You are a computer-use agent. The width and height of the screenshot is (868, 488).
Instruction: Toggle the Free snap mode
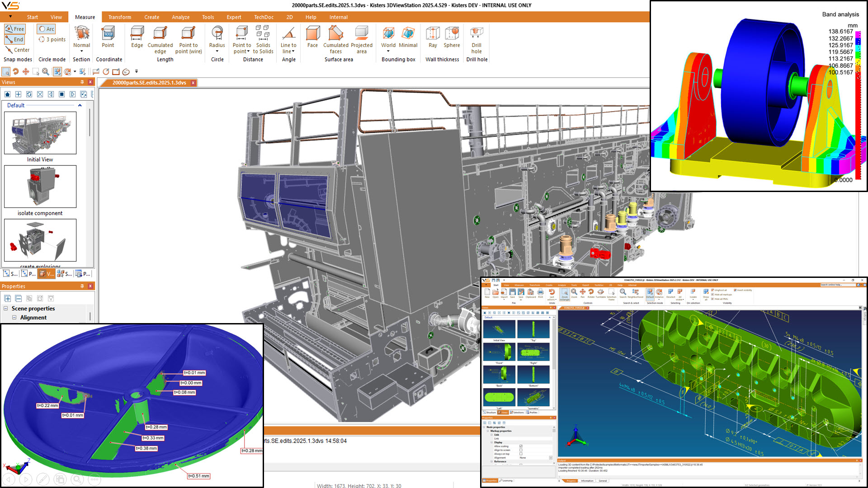pos(15,29)
